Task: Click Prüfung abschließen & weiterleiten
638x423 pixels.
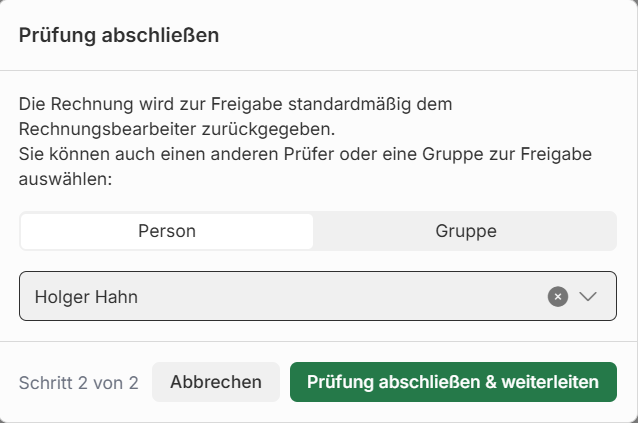Action: (x=453, y=382)
